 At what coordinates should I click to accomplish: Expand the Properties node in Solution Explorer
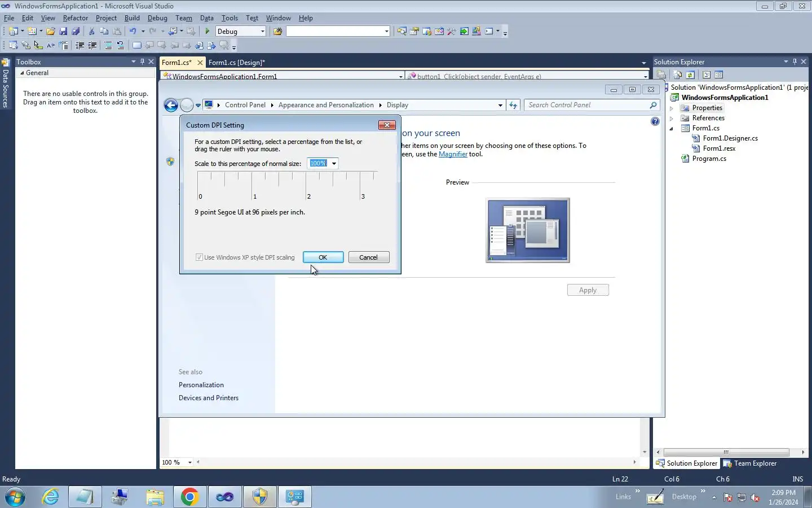click(x=672, y=108)
